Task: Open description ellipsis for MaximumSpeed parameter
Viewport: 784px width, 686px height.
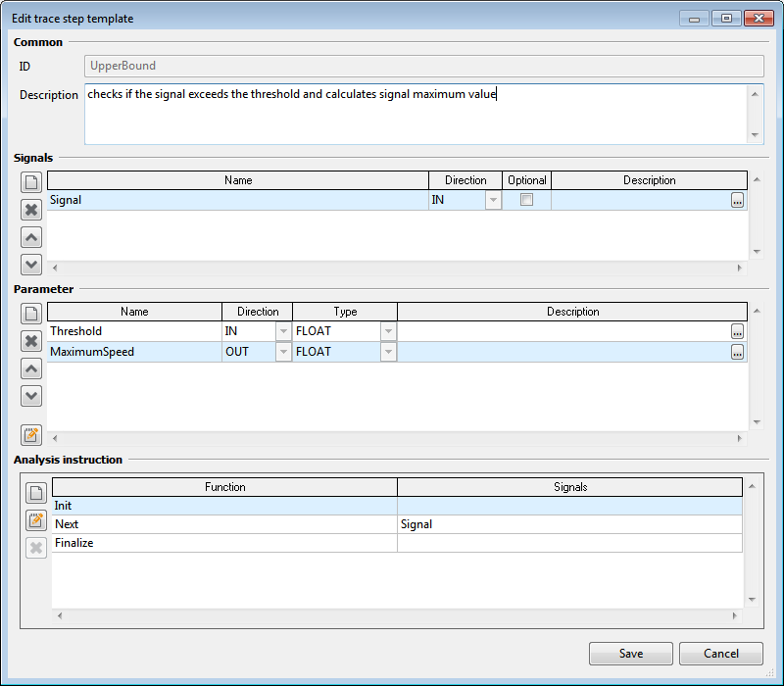Action: click(737, 352)
